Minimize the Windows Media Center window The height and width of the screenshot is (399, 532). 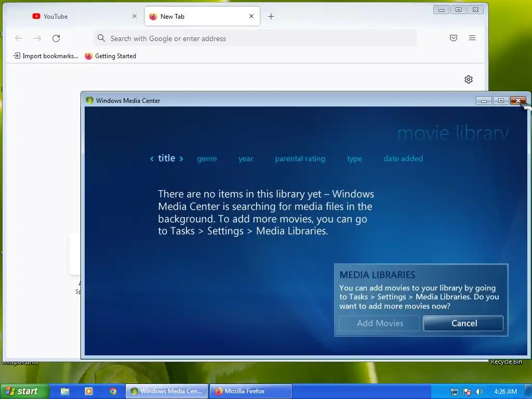[484, 100]
